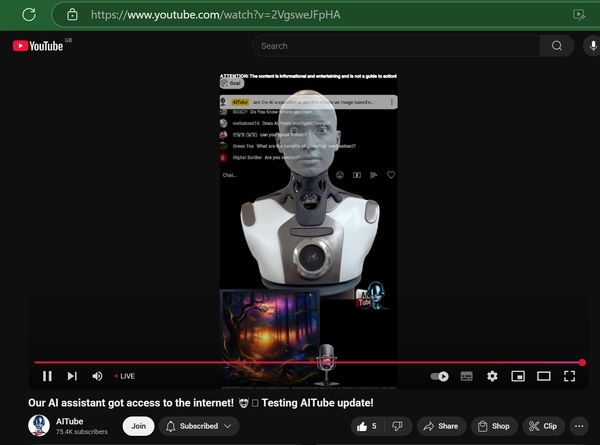Skip to the next video
The height and width of the screenshot is (445, 600).
click(x=72, y=376)
